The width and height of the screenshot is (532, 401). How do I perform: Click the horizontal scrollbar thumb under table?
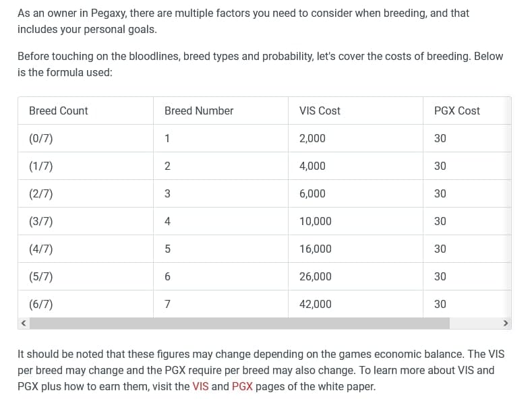239,323
